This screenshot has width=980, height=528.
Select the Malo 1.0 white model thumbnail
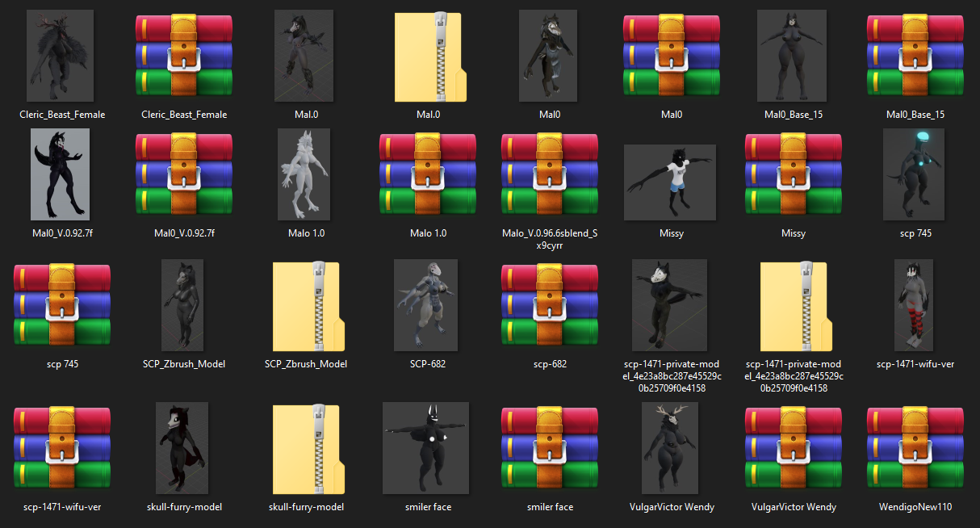point(304,174)
